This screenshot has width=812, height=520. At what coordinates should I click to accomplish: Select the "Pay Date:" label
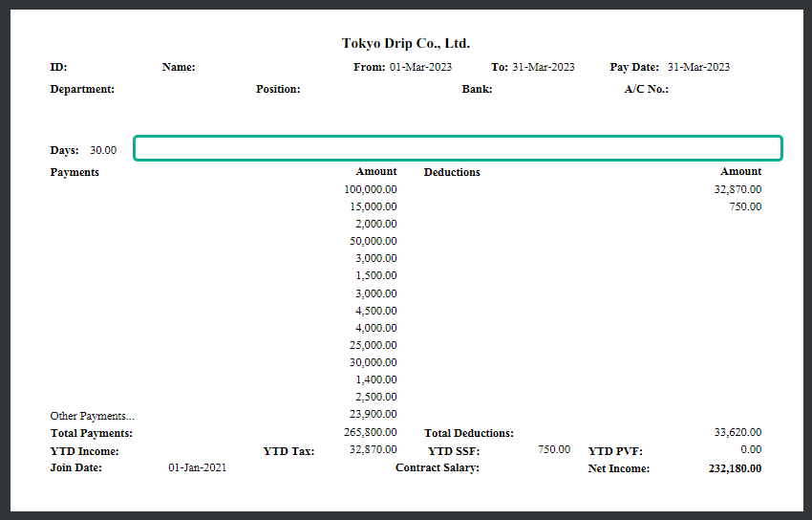point(634,67)
